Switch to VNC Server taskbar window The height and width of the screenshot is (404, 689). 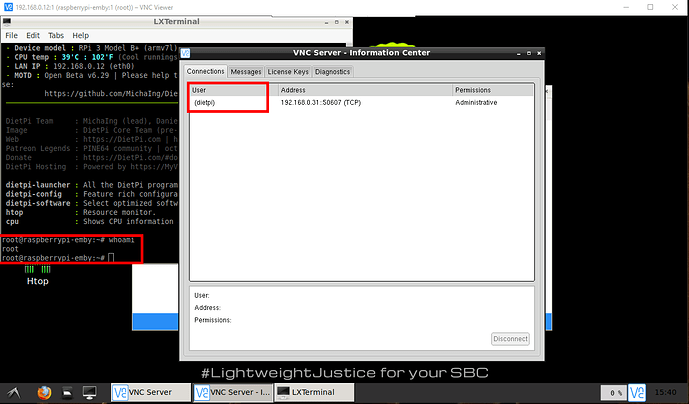click(151, 392)
